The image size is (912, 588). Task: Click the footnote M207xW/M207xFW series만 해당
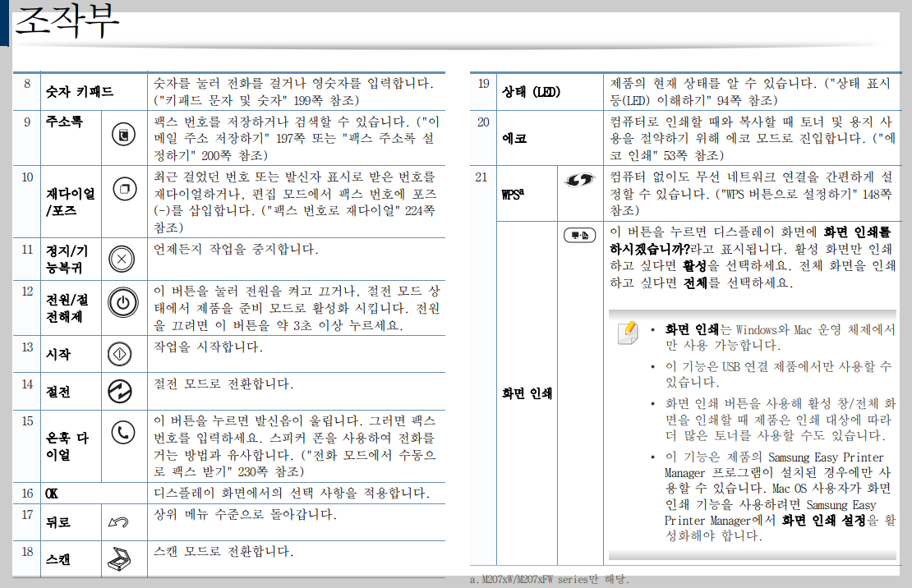pyautogui.click(x=550, y=579)
